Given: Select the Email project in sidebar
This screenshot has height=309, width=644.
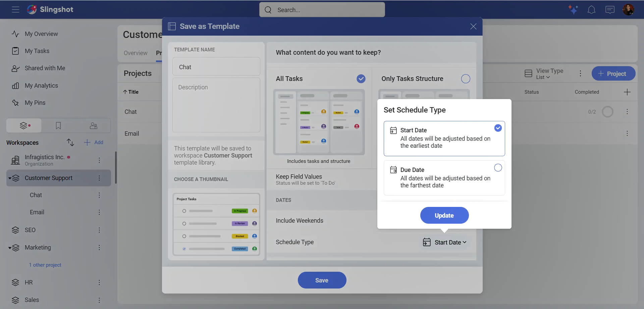Looking at the screenshot, I should tap(37, 212).
